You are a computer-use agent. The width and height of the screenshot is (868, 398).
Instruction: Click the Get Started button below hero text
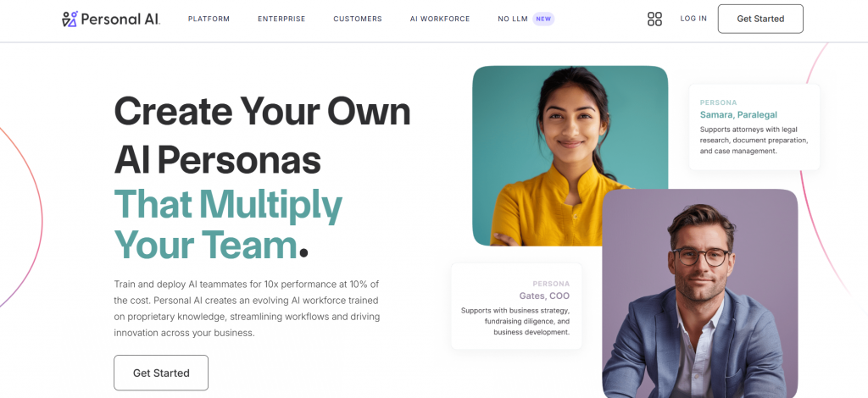pos(161,373)
